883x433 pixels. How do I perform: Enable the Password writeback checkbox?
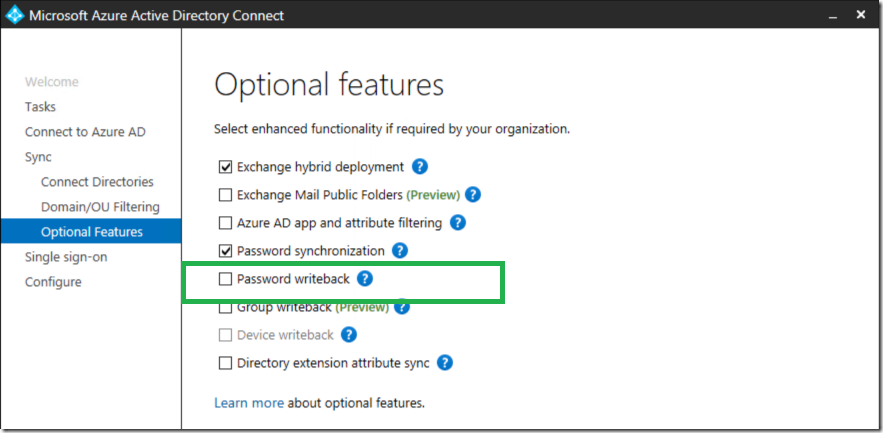(225, 279)
